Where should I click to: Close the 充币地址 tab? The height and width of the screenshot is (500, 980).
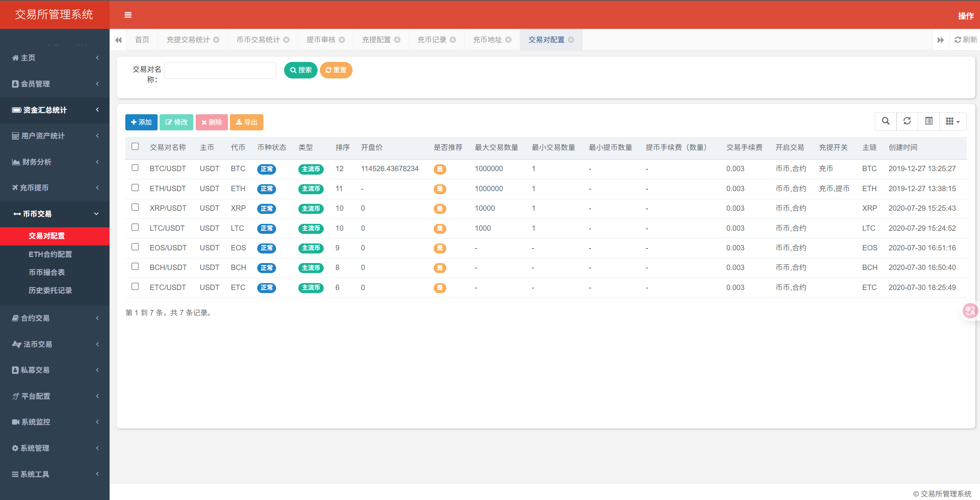pos(508,40)
